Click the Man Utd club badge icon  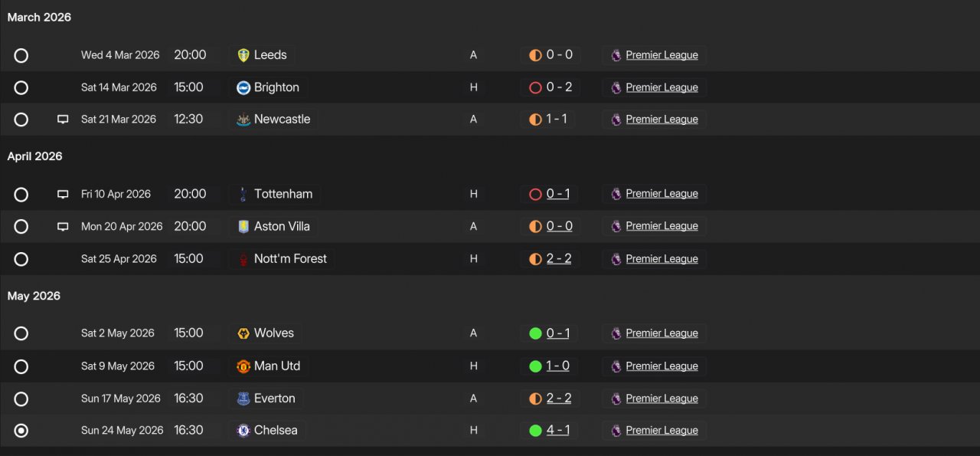pos(243,366)
